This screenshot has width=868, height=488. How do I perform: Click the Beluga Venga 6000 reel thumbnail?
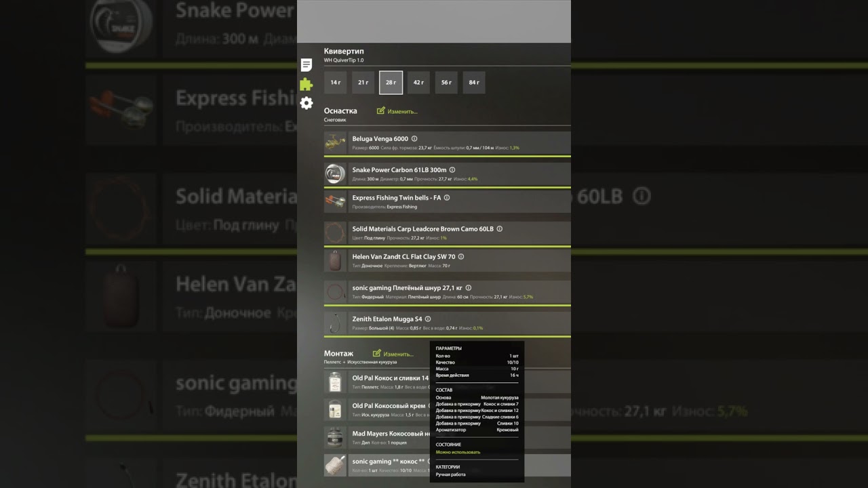pos(335,143)
